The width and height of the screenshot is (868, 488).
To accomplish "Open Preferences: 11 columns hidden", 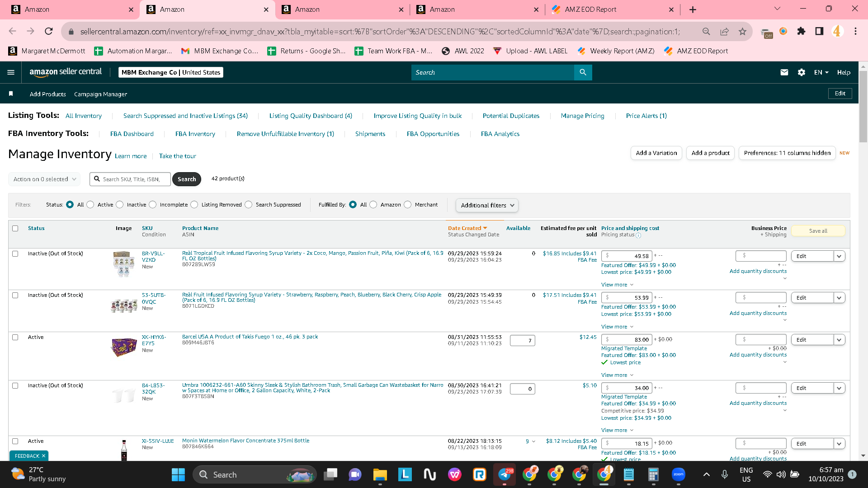I will click(787, 153).
